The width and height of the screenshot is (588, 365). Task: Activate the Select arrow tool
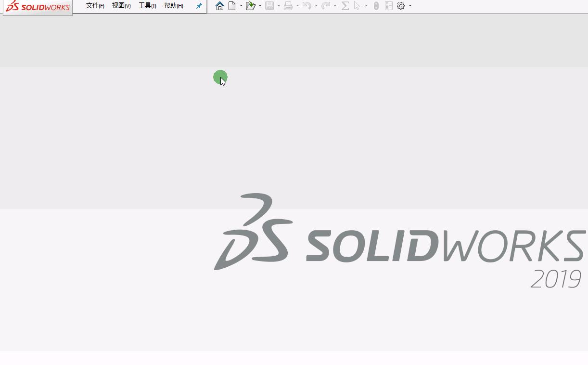pos(357,6)
